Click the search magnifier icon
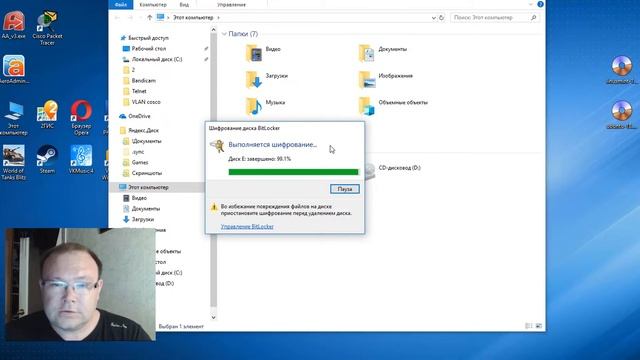 tap(533, 18)
